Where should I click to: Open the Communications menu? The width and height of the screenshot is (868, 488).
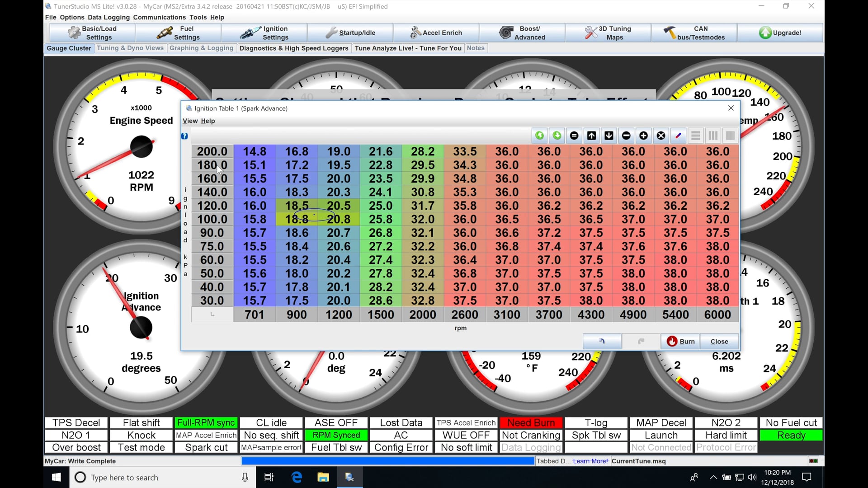point(159,17)
